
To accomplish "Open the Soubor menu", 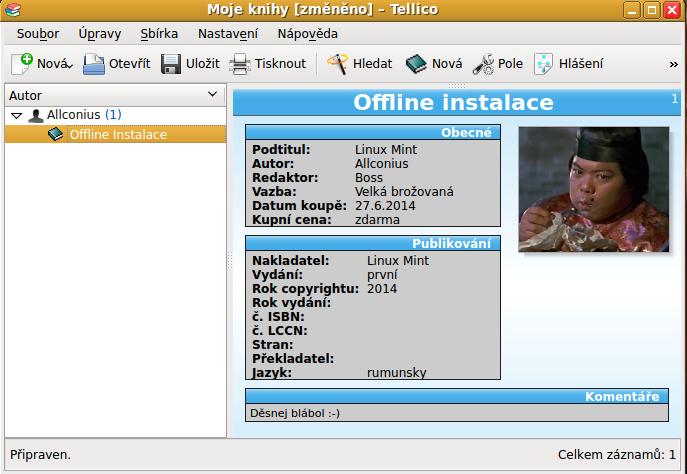I will [x=38, y=34].
